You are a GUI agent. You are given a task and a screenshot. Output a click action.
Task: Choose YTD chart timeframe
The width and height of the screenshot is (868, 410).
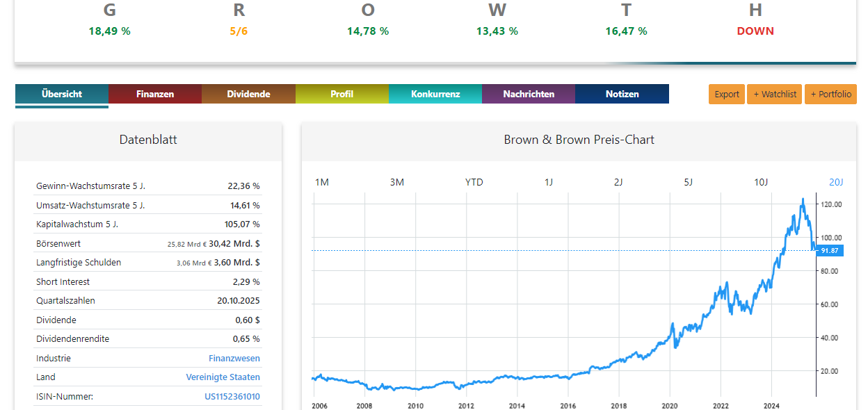click(x=474, y=182)
